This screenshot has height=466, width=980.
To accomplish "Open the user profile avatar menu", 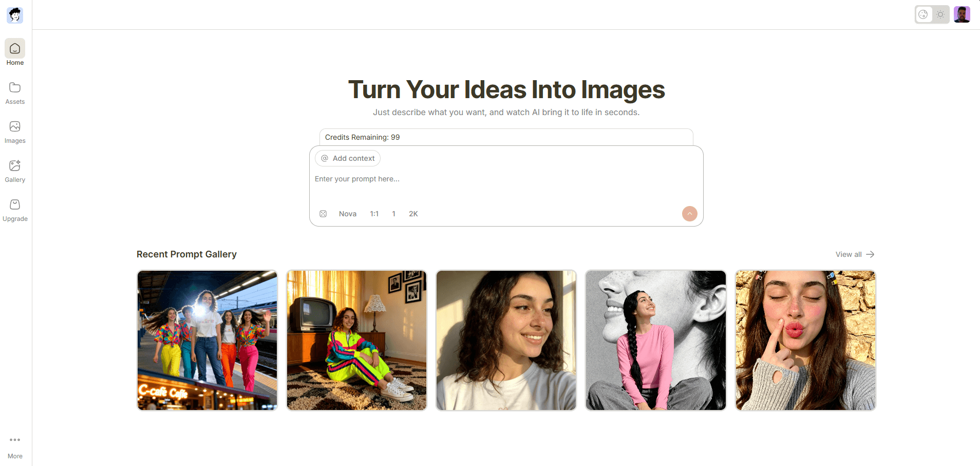I will 962,14.
